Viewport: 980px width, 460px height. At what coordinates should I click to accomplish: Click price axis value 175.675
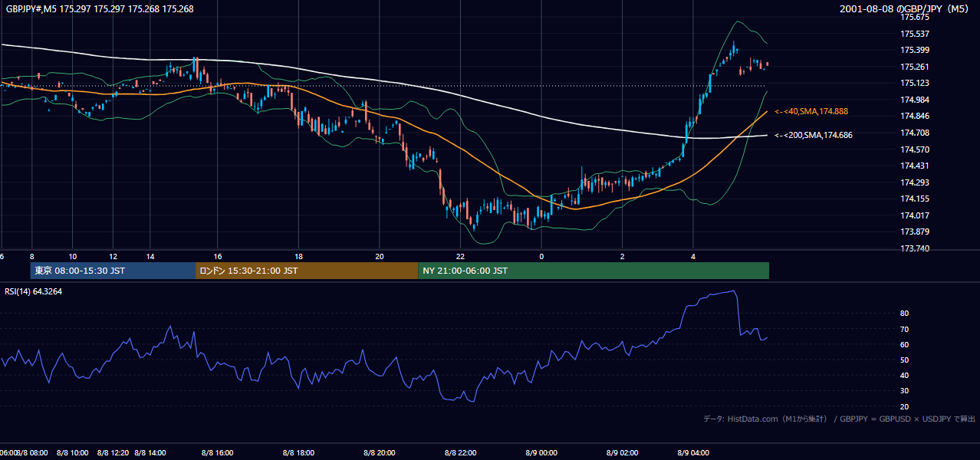click(915, 17)
